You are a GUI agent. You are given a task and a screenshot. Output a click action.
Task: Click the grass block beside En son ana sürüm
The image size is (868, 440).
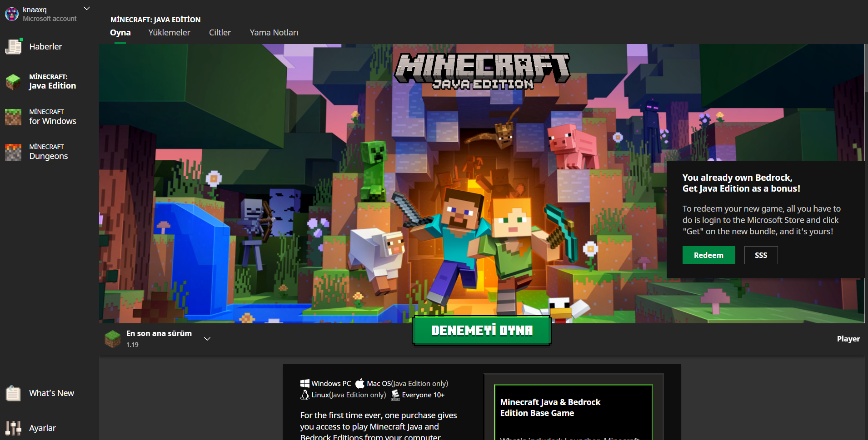113,339
